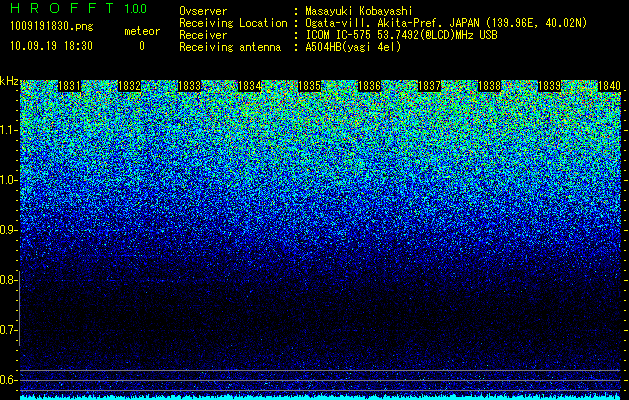Click the Ovserver label
The height and width of the screenshot is (400, 629).
point(203,11)
